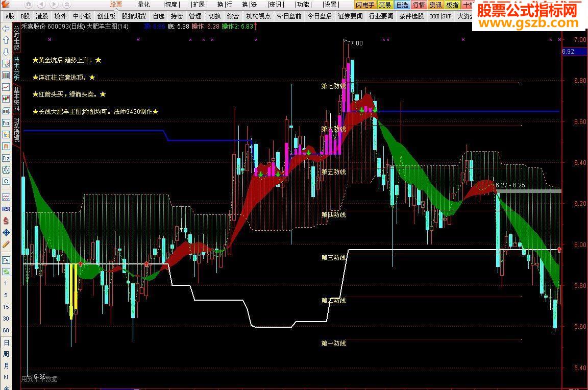
Task: Open the f(x) formula sidebar icon
Action: tap(6, 170)
